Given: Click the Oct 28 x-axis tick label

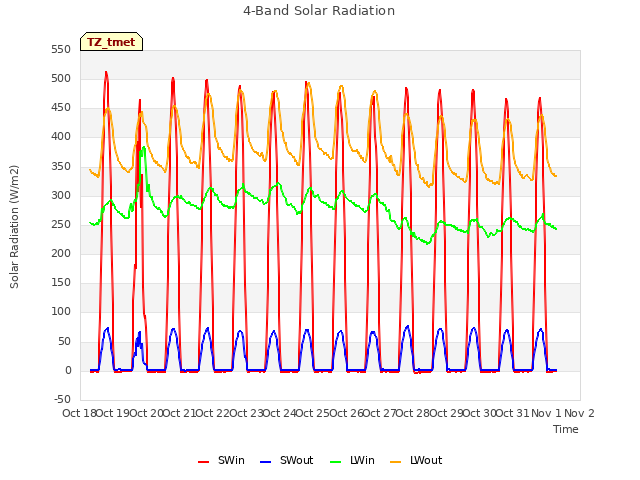Looking at the screenshot, I should point(413,413).
